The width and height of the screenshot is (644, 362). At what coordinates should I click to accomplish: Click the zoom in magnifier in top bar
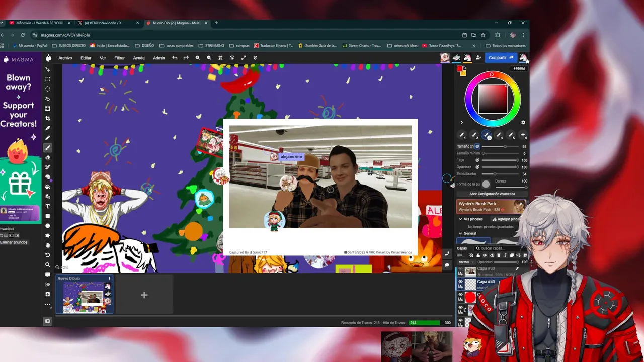point(198,58)
